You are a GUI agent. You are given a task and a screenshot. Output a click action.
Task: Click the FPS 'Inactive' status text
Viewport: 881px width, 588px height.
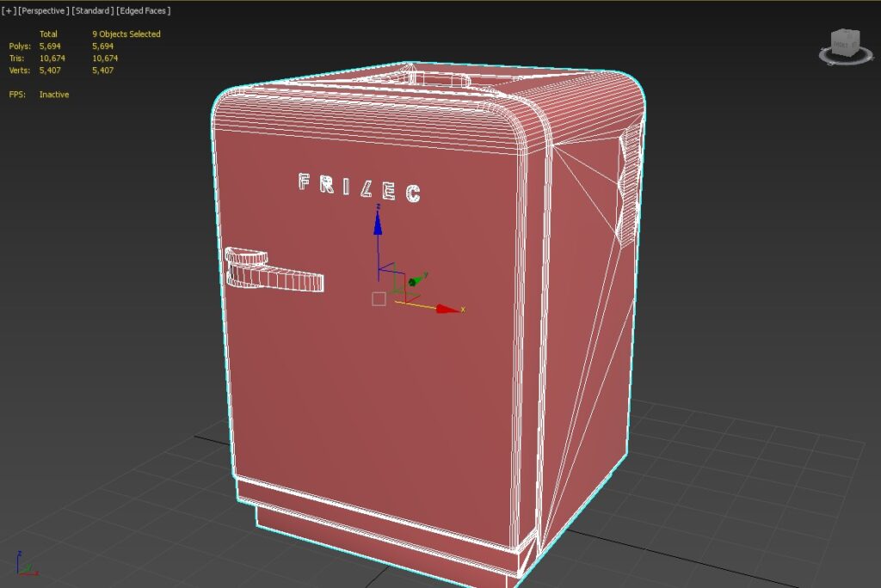click(x=54, y=95)
